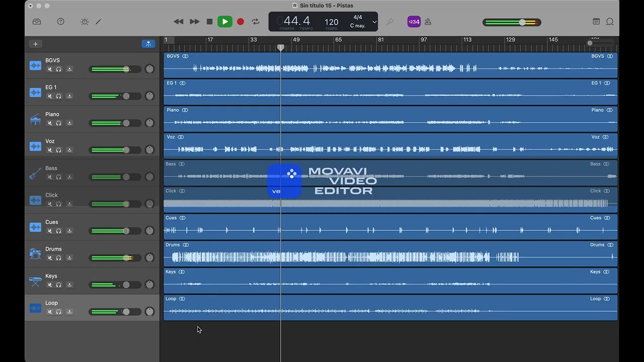Screen dimensions: 644x362
Task: Open Quick Help question mark
Action: (x=61, y=22)
